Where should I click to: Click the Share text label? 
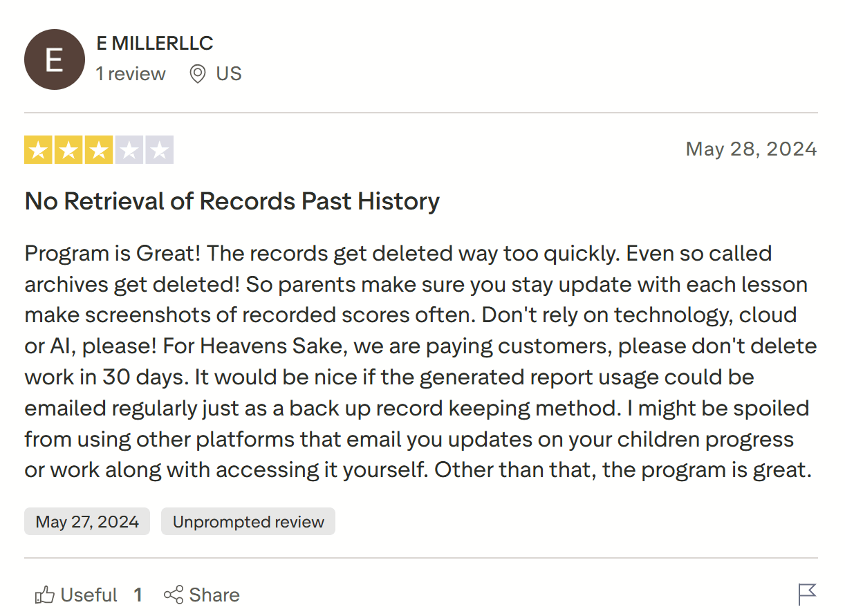click(x=214, y=595)
